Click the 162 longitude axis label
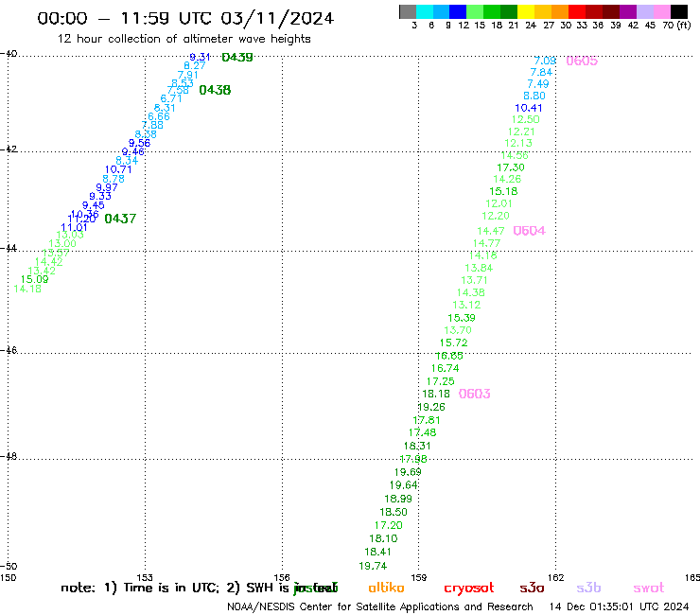The height and width of the screenshot is (615, 700). point(556,578)
